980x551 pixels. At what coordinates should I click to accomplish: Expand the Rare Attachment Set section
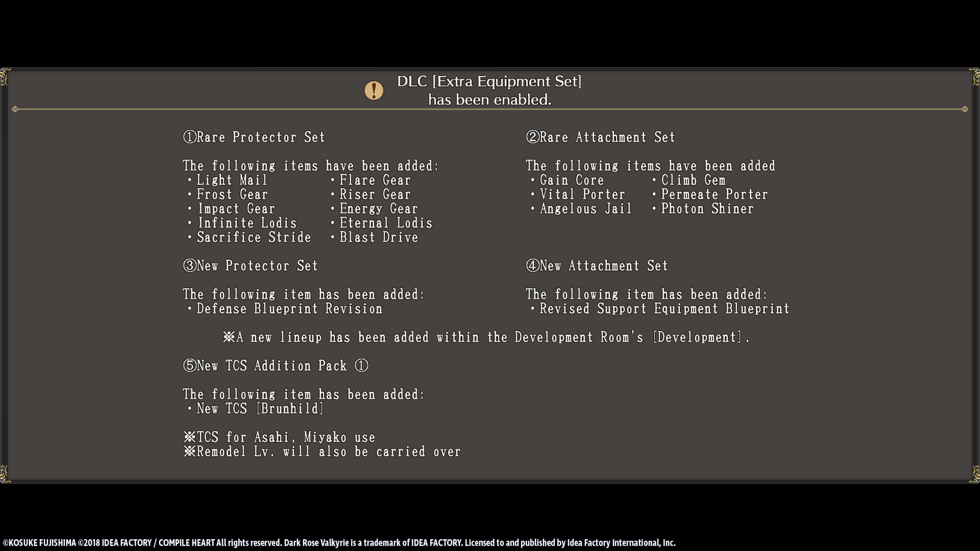[x=600, y=137]
